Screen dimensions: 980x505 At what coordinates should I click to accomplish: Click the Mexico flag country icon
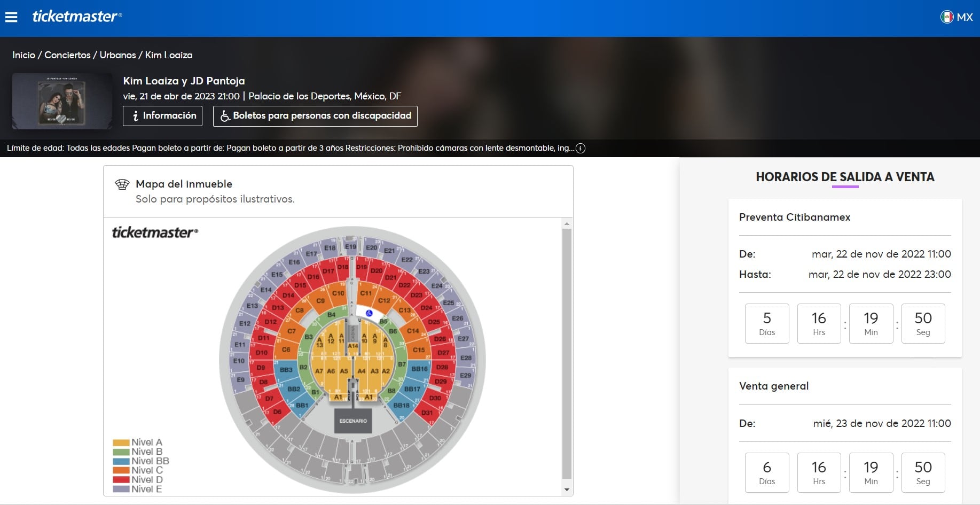coord(946,17)
